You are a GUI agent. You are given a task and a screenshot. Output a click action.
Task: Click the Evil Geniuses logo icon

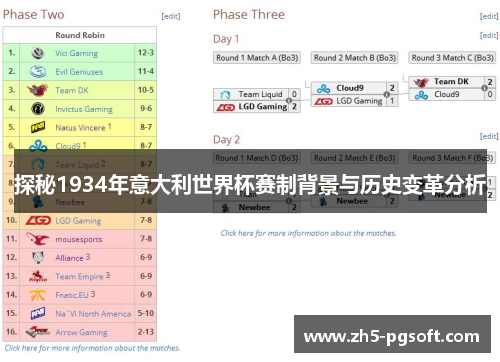(x=38, y=71)
